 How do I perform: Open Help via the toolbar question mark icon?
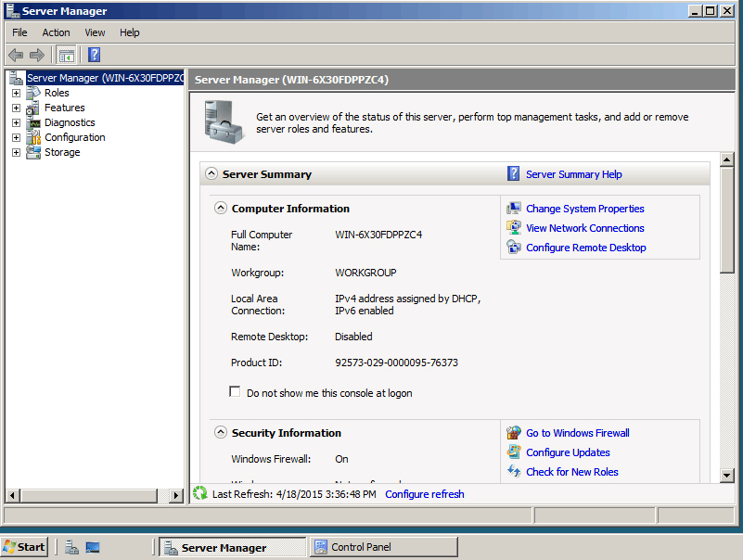(x=95, y=55)
